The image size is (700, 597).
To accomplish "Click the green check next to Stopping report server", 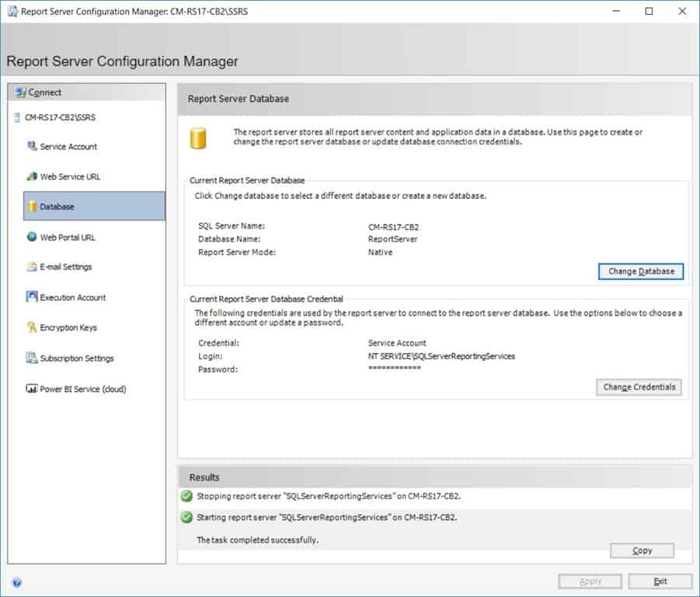I will pyautogui.click(x=186, y=496).
